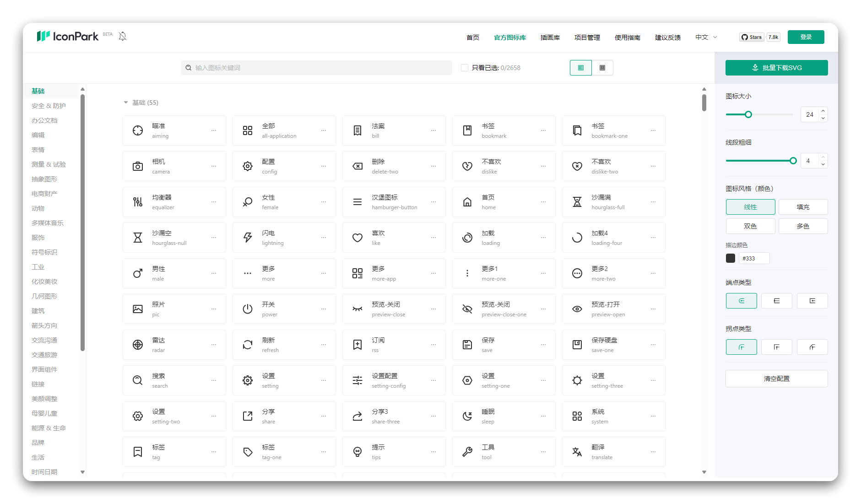Viewport: 861px width, 504px height.
Task: Open more options for the bookmark icon card
Action: click(x=543, y=130)
